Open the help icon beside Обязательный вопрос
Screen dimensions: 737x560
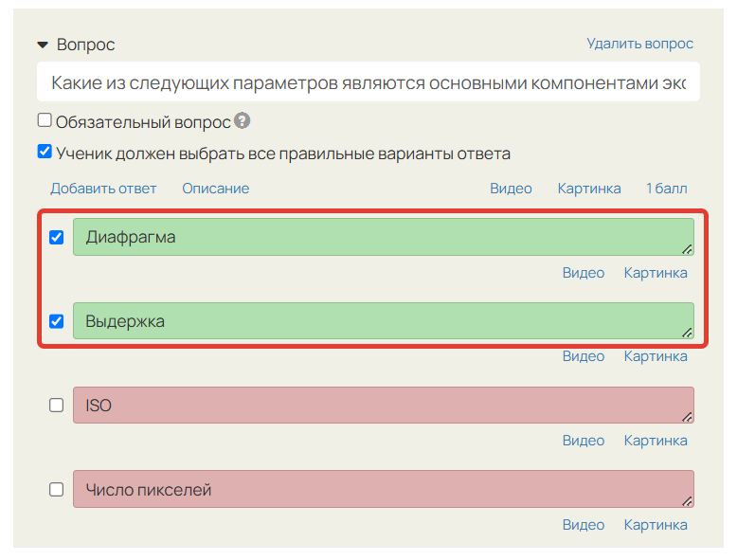(x=243, y=121)
